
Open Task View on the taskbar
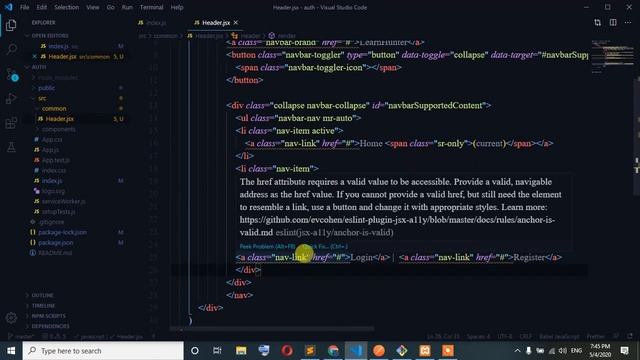coord(217,351)
